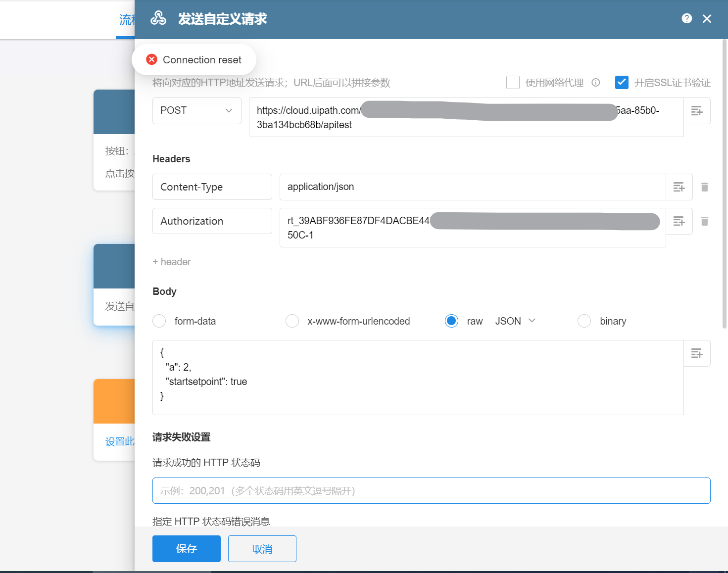Viewport: 728px width, 573px height.
Task: Delete the Authorization header row
Action: 705,221
